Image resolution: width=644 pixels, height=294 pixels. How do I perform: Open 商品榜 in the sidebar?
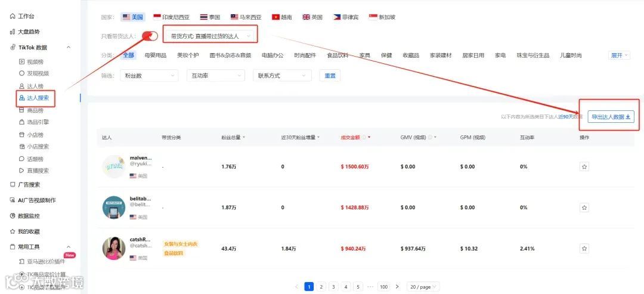(x=31, y=110)
